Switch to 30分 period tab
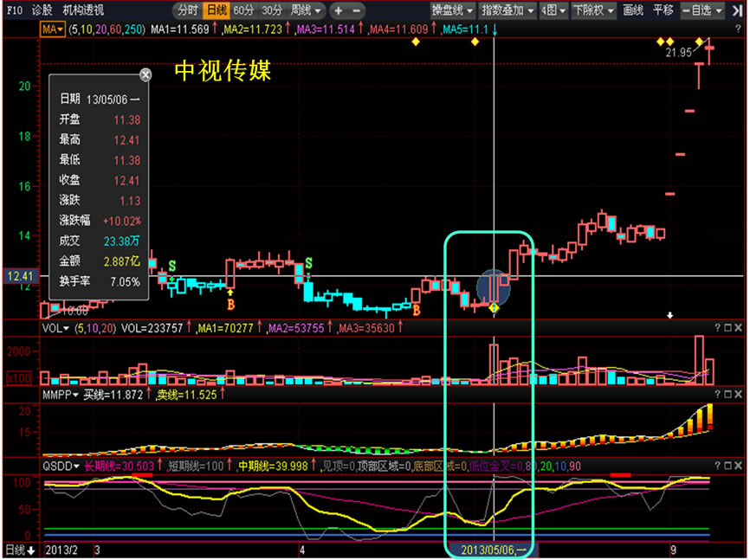Screen dimensions: 750x560 pos(272,10)
